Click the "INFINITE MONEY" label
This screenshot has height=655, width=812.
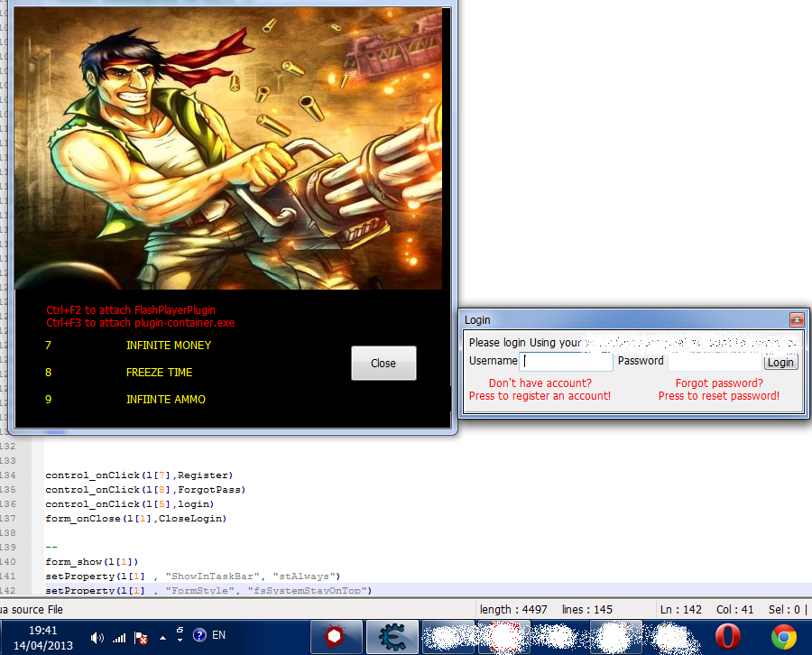[169, 346]
